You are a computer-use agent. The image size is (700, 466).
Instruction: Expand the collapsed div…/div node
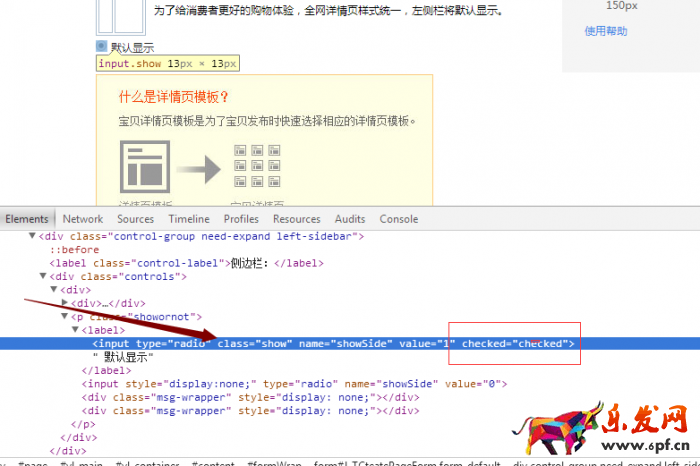65,303
